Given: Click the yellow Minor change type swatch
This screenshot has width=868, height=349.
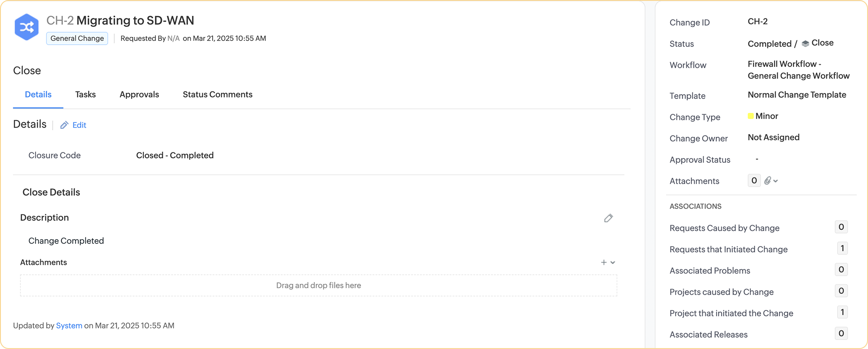Looking at the screenshot, I should click(x=750, y=115).
